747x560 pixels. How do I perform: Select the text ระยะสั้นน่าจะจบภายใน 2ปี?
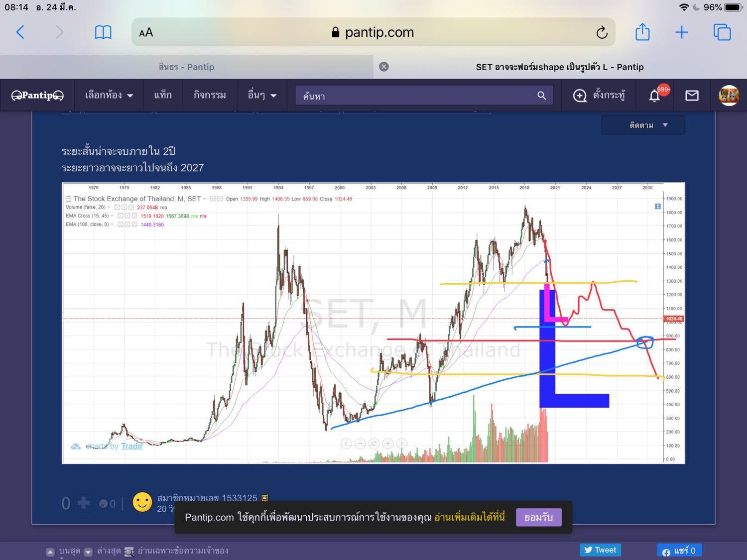coord(119,151)
